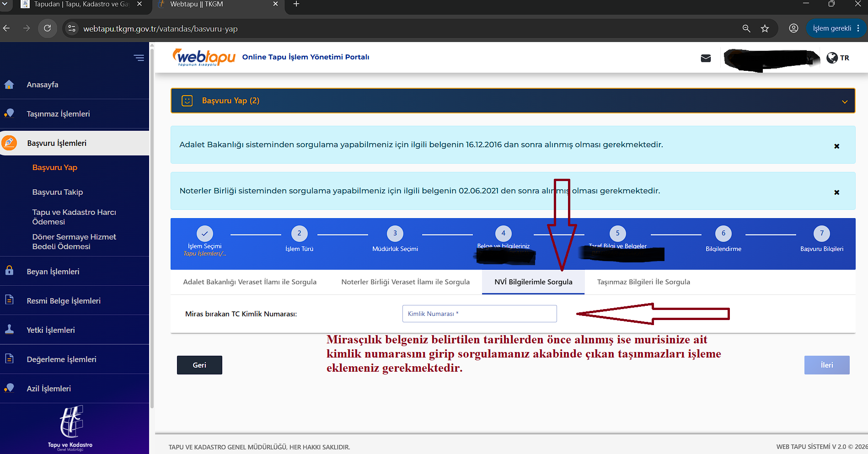The image size is (868, 454).
Task: Open Başvuru Takip submenu item
Action: click(58, 192)
